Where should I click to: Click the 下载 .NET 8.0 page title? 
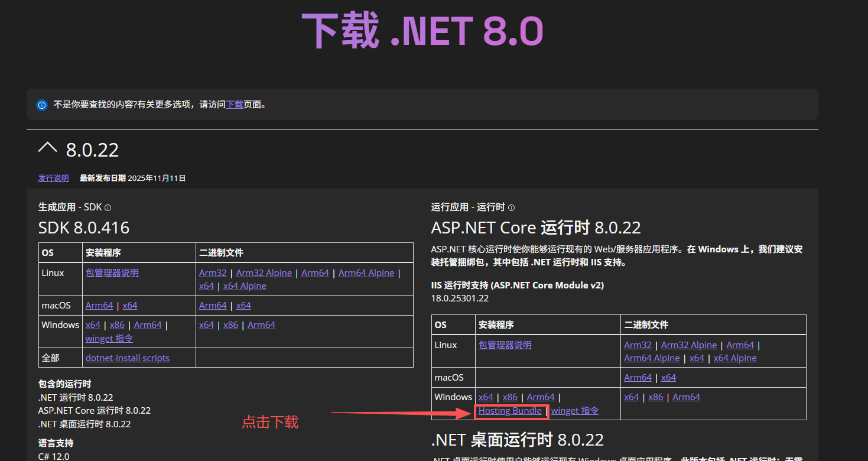[422, 31]
